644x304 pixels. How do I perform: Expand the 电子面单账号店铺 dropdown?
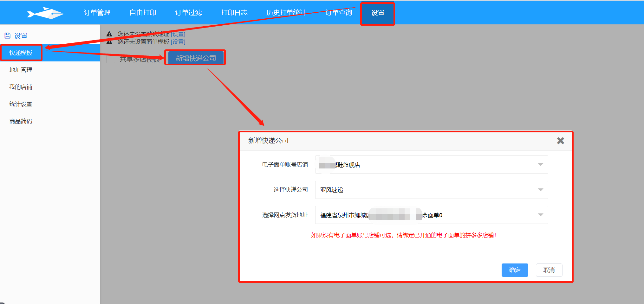pyautogui.click(x=431, y=165)
